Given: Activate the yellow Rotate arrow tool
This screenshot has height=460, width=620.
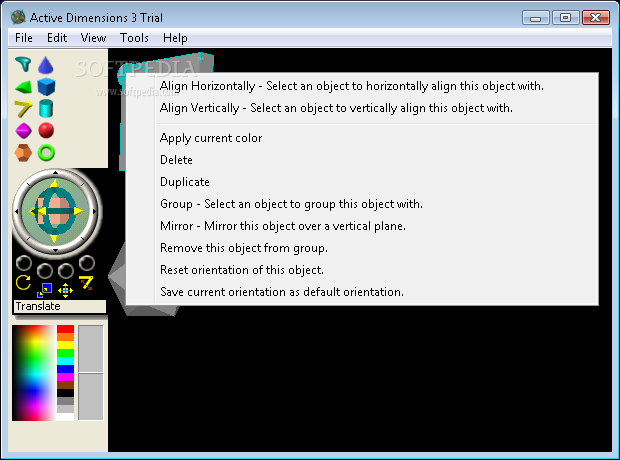Looking at the screenshot, I should (x=23, y=282).
